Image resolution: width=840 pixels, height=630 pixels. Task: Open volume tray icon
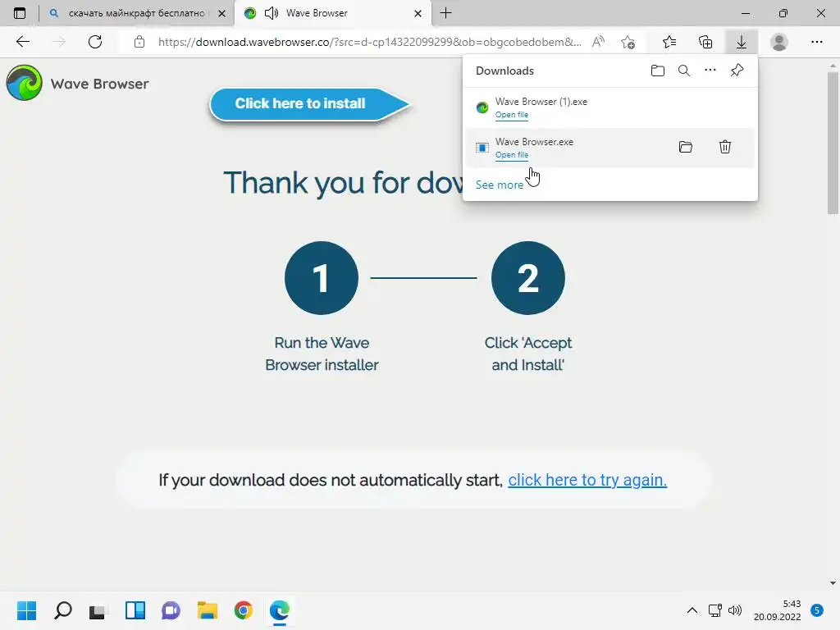(x=735, y=610)
